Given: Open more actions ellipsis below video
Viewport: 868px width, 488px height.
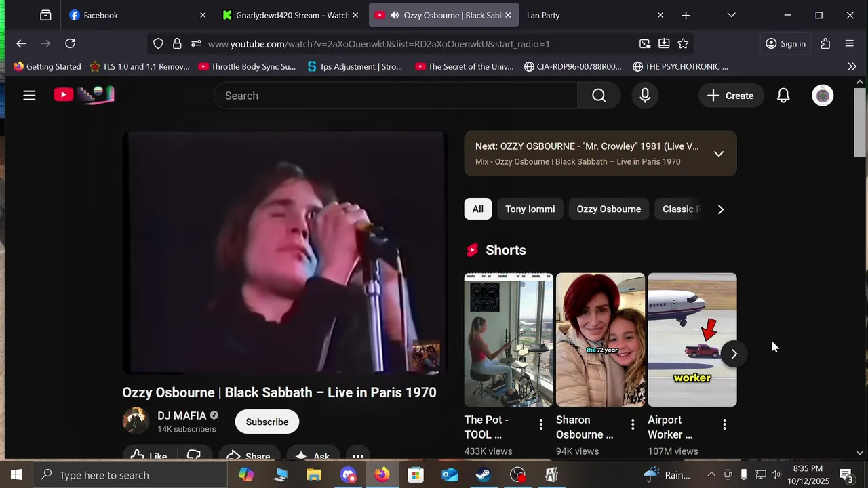Looking at the screenshot, I should click(x=357, y=455).
